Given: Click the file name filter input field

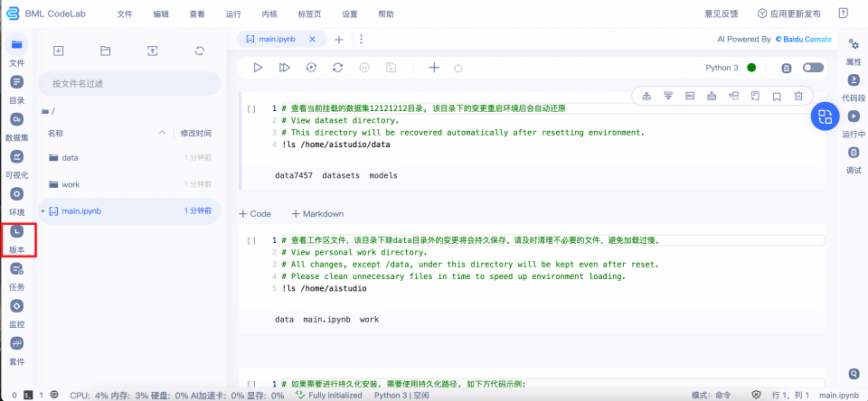Looking at the screenshot, I should pyautogui.click(x=129, y=83).
